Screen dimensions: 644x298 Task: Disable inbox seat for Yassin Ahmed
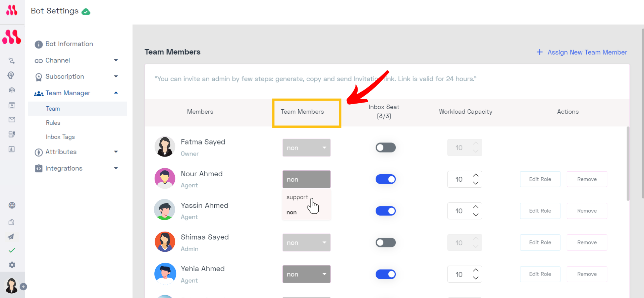click(x=385, y=211)
